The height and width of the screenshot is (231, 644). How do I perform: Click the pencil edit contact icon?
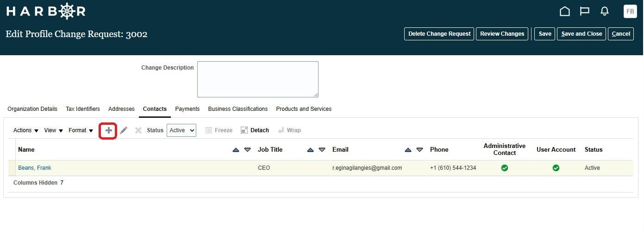(x=124, y=130)
